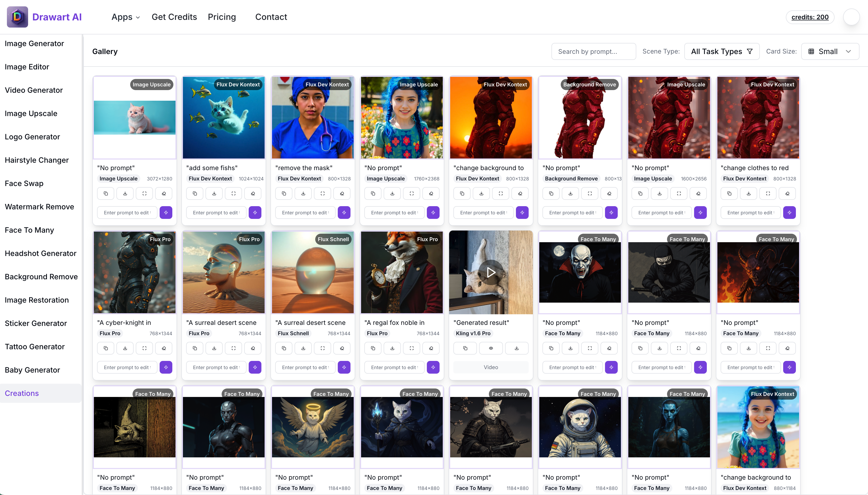This screenshot has height=495, width=868.
Task: Select Image Generator in sidebar
Action: point(34,43)
